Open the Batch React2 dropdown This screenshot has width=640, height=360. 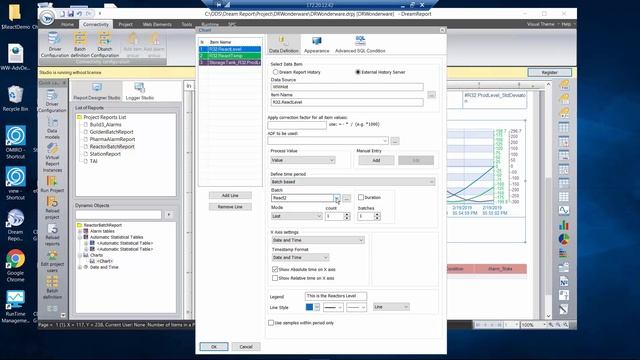[337, 198]
